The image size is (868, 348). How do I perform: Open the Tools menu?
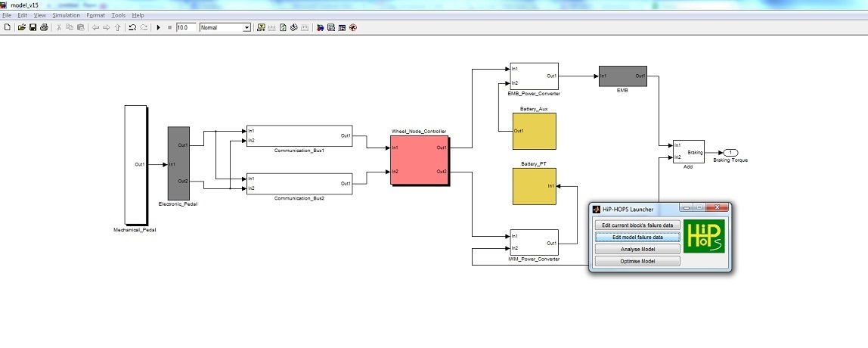119,15
